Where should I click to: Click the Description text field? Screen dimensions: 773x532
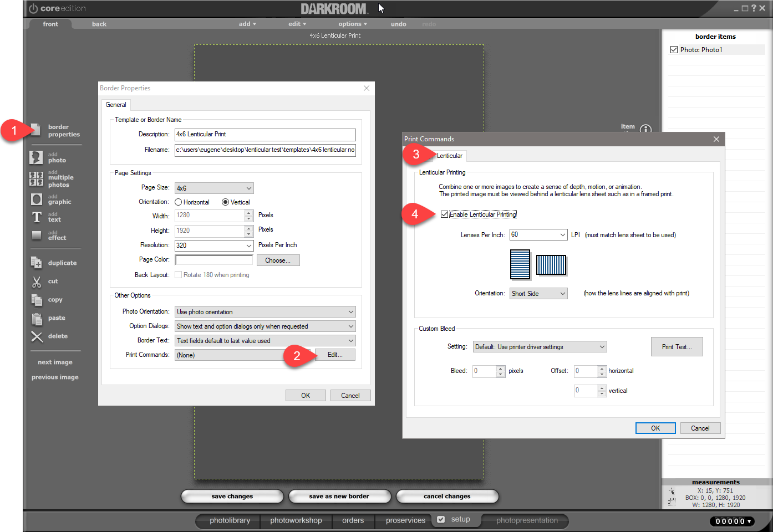[265, 134]
